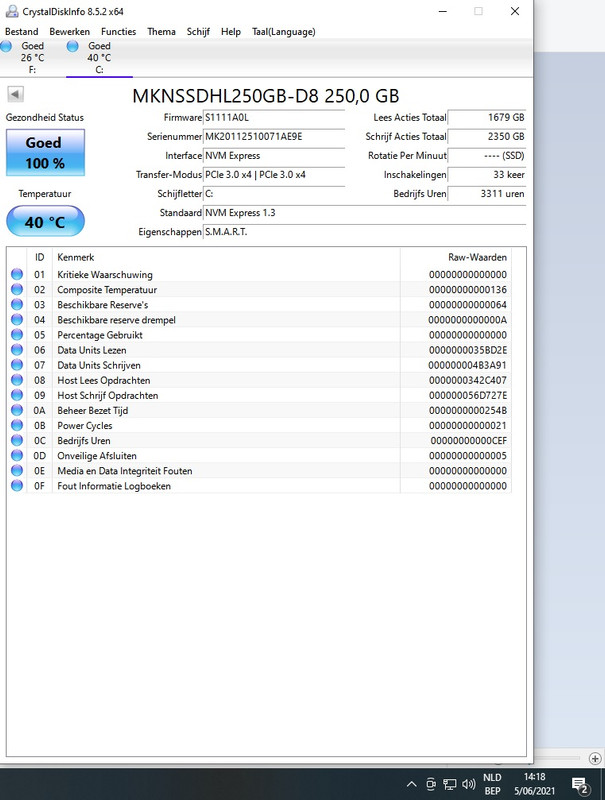This screenshot has width=605, height=800.
Task: Click the Standaard NVM Express 1.3 field
Action: point(364,213)
